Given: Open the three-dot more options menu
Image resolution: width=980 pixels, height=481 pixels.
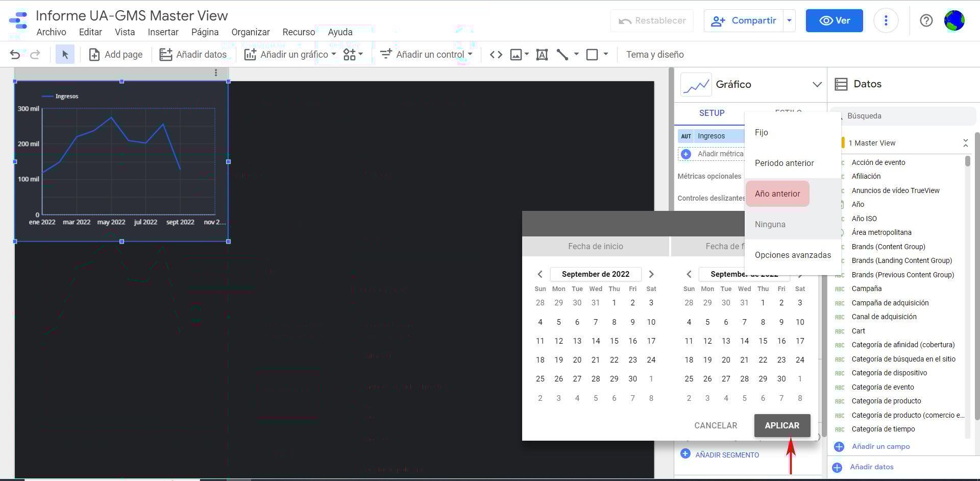Looking at the screenshot, I should point(886,20).
